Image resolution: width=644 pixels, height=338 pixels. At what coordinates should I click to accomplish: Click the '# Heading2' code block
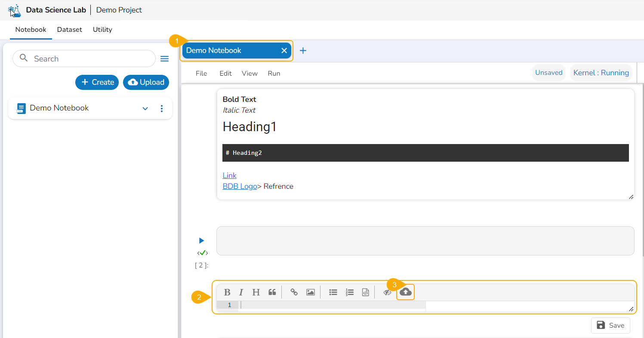click(425, 153)
